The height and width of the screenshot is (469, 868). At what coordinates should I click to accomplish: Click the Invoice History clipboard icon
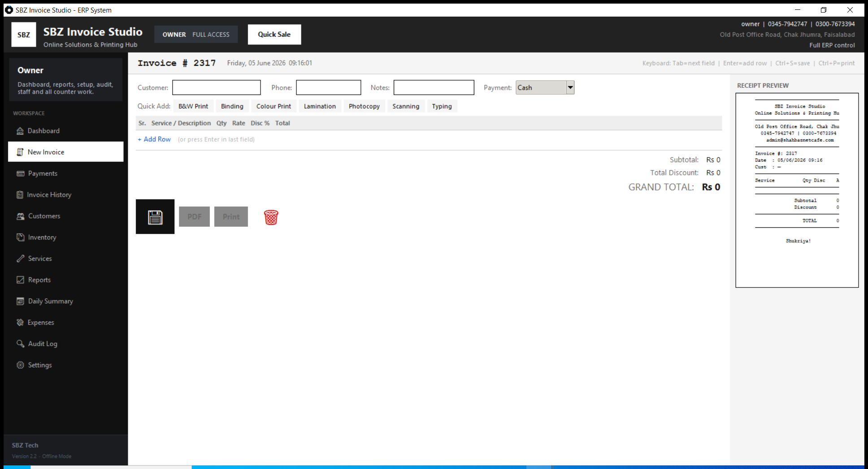tap(20, 195)
